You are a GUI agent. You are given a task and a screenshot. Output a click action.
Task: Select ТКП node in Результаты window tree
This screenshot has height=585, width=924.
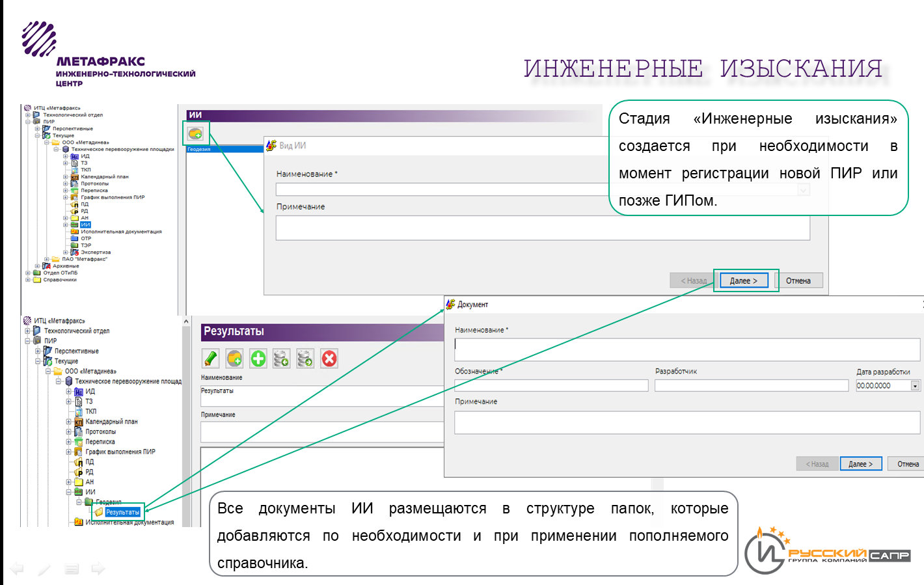[91, 411]
